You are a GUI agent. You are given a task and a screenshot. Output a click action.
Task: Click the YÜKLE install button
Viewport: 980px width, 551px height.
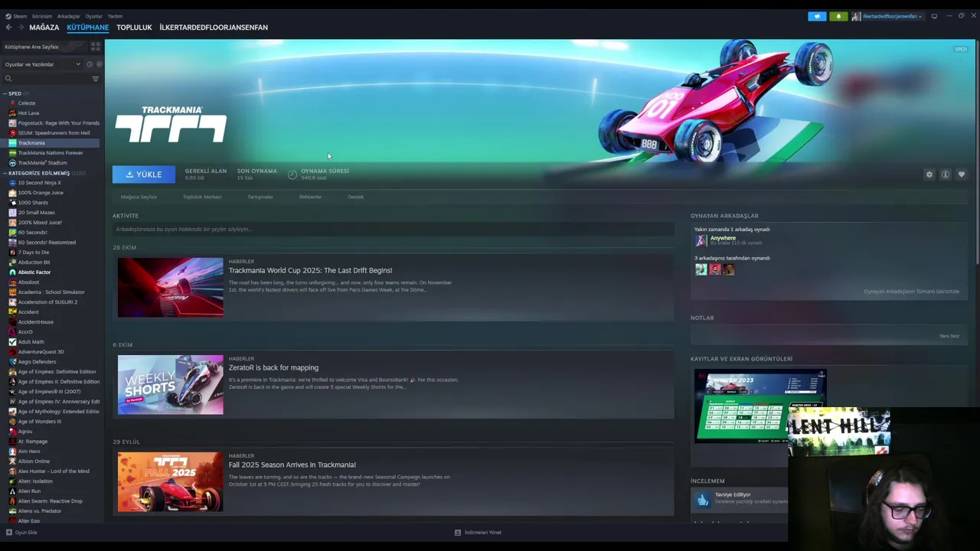click(x=143, y=174)
